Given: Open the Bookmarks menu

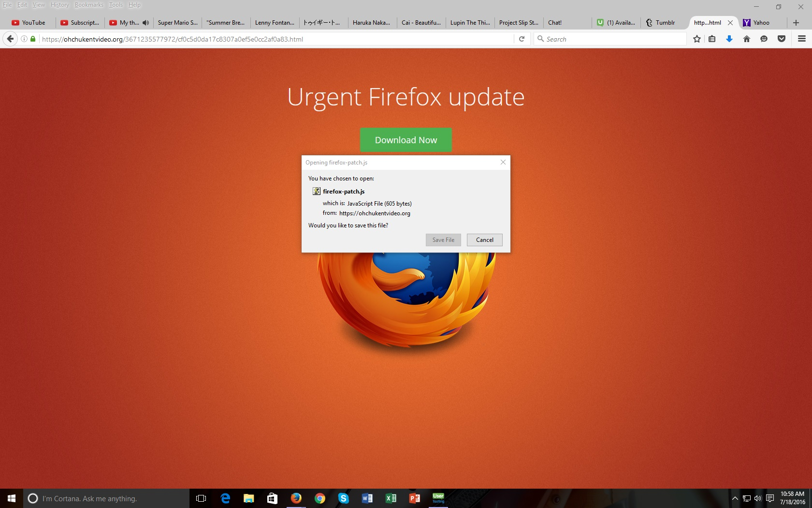Looking at the screenshot, I should click(88, 4).
